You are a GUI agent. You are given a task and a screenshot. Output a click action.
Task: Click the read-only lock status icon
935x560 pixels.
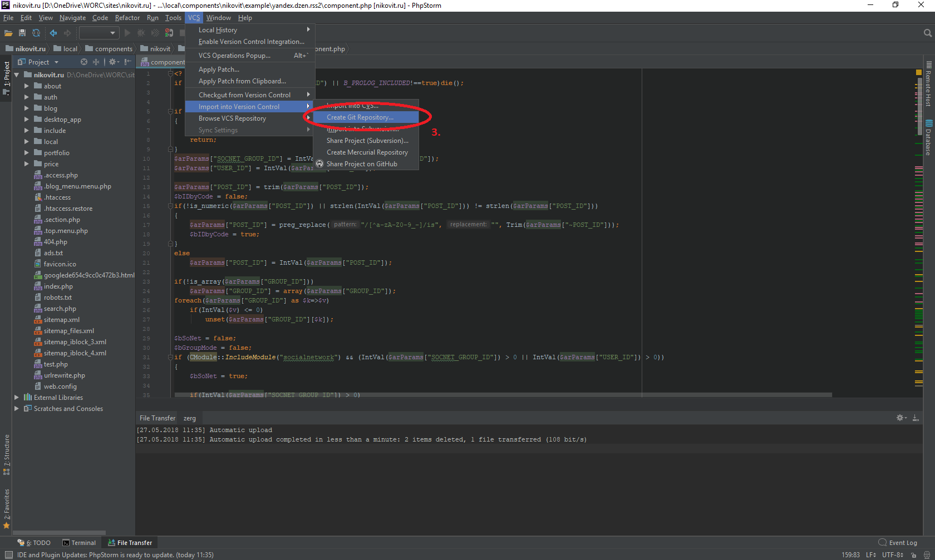[x=913, y=555]
